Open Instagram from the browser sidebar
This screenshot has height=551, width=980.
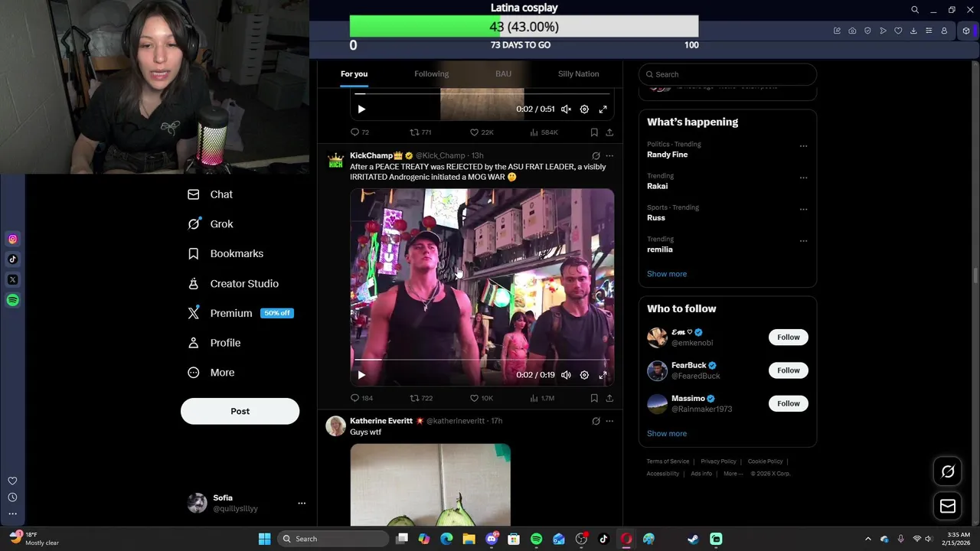[x=12, y=240]
